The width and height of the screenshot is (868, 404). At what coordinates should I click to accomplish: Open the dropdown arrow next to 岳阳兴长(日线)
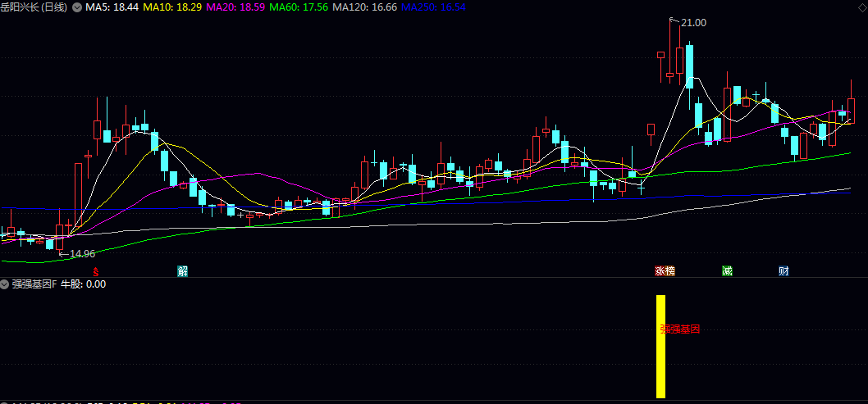pos(77,7)
